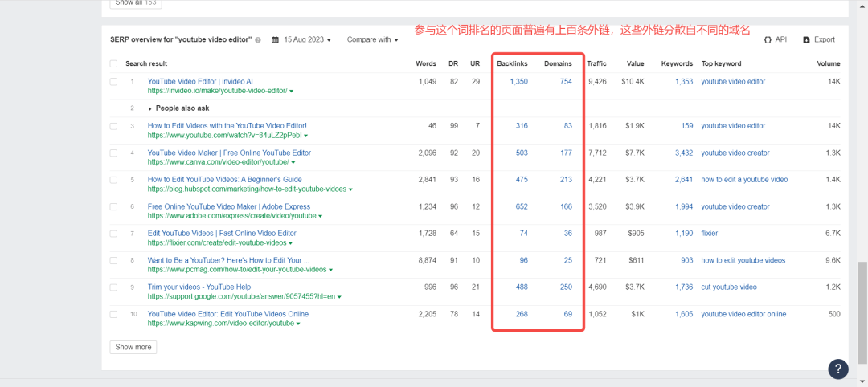
Task: Click the flixier top keyword
Action: [709, 234]
